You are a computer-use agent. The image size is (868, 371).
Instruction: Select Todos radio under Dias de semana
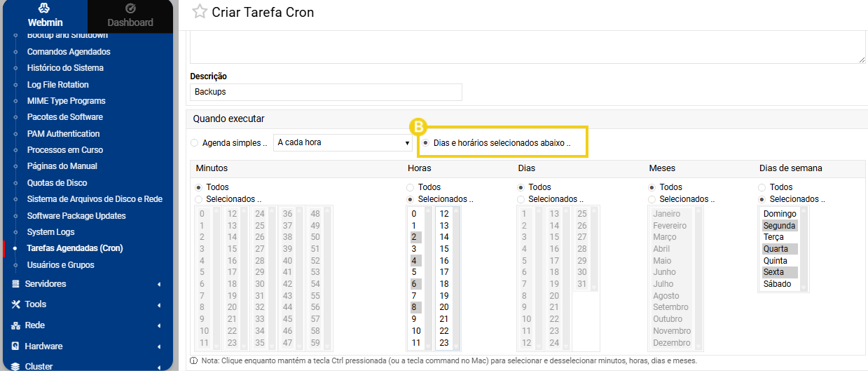tap(762, 187)
